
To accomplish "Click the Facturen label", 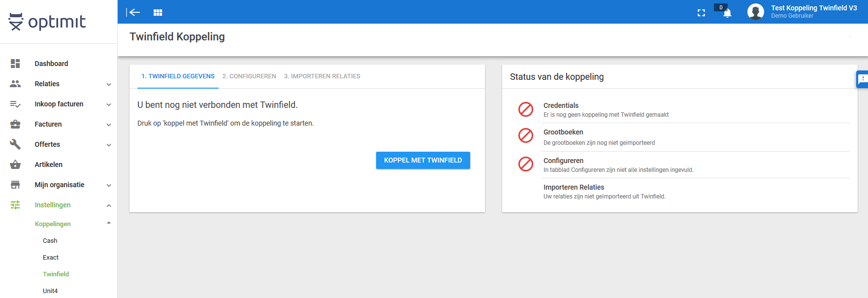I will [x=48, y=124].
